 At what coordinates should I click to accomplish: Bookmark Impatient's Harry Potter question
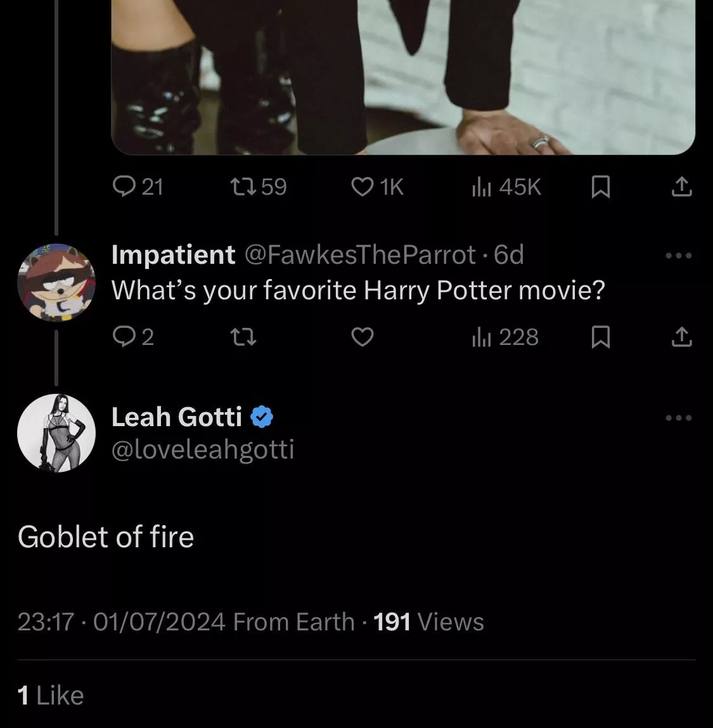(x=600, y=337)
